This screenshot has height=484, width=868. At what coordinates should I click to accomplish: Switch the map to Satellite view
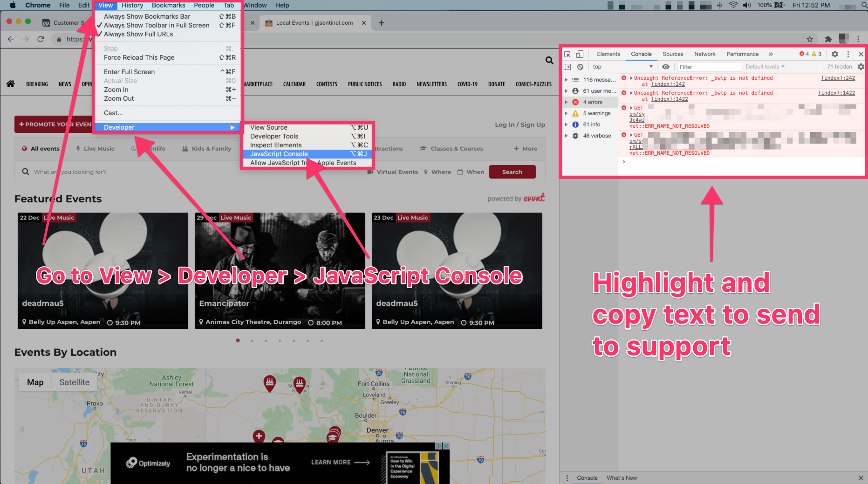coord(74,382)
